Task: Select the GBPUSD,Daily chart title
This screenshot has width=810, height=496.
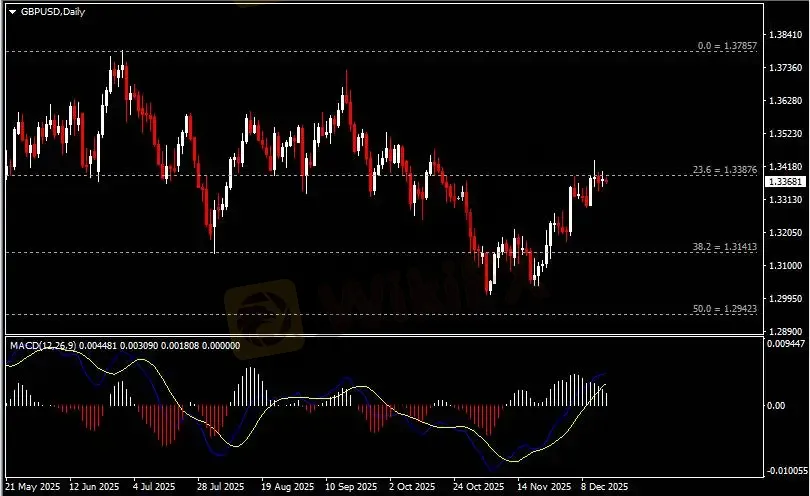Action: pyautogui.click(x=53, y=11)
